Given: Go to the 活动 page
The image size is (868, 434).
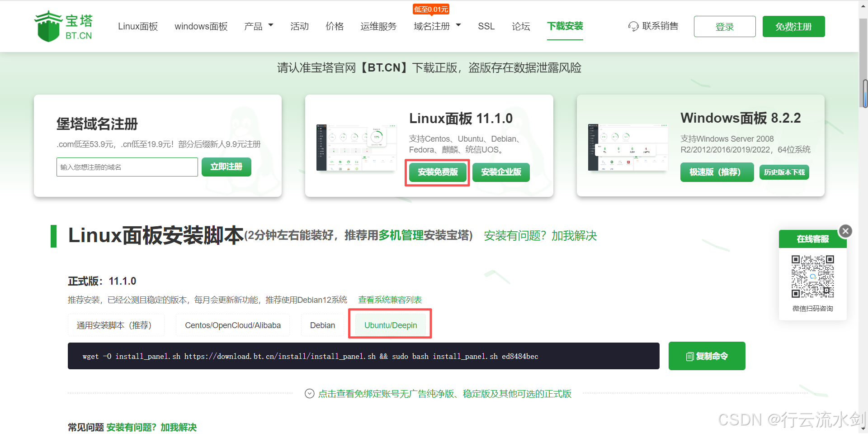Looking at the screenshot, I should (x=299, y=26).
